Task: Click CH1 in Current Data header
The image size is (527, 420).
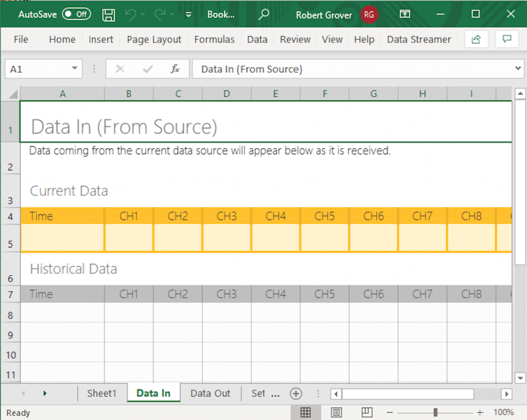Action: (x=129, y=216)
